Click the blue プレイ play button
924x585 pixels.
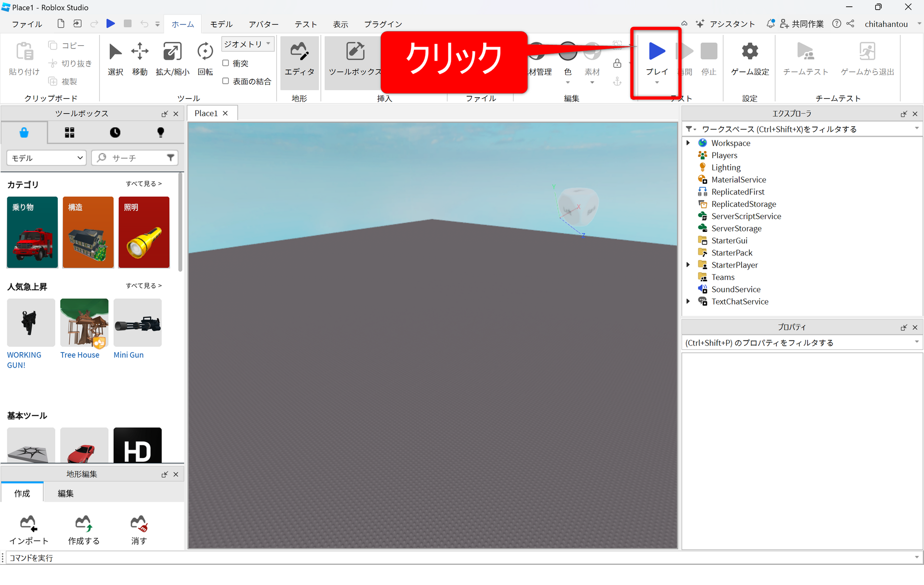pyautogui.click(x=656, y=52)
